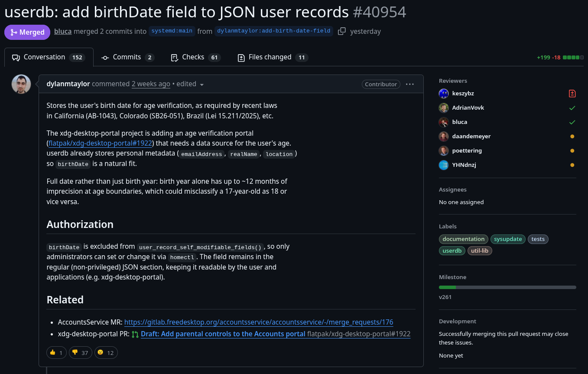Switch to the Commits tab
The image size is (588, 374).
point(127,57)
